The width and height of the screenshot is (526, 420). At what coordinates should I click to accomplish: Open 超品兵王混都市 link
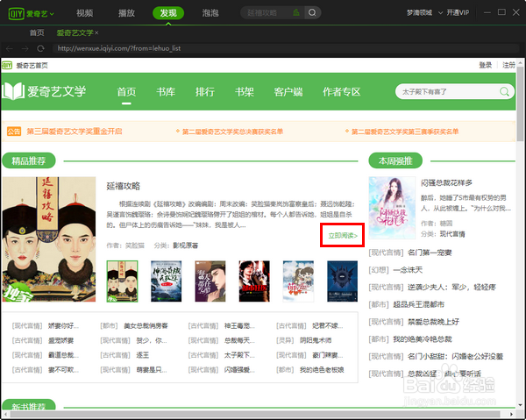(x=419, y=304)
